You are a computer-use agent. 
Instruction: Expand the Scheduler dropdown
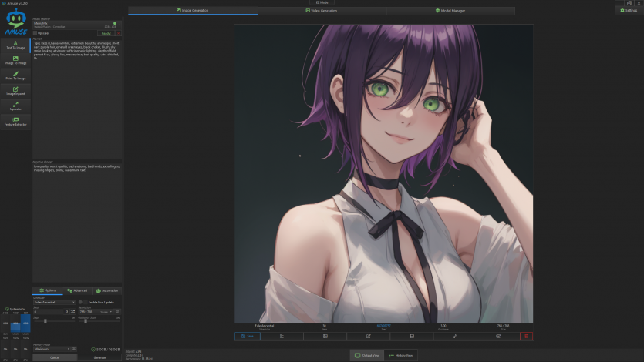click(54, 302)
